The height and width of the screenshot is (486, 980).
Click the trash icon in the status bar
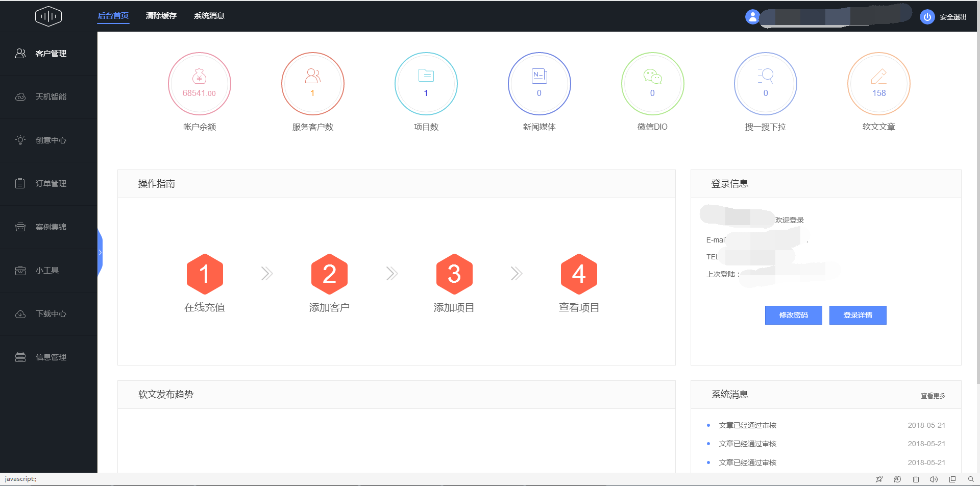pos(916,479)
